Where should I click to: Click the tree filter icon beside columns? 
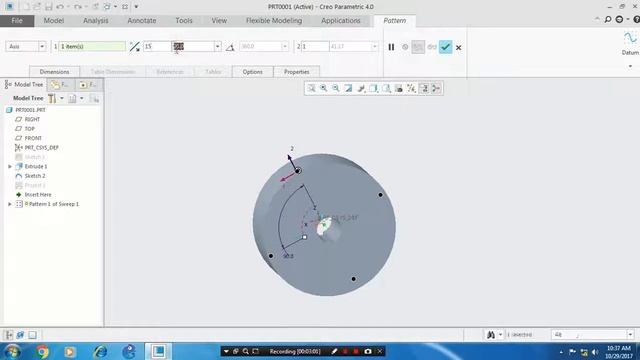(94, 98)
